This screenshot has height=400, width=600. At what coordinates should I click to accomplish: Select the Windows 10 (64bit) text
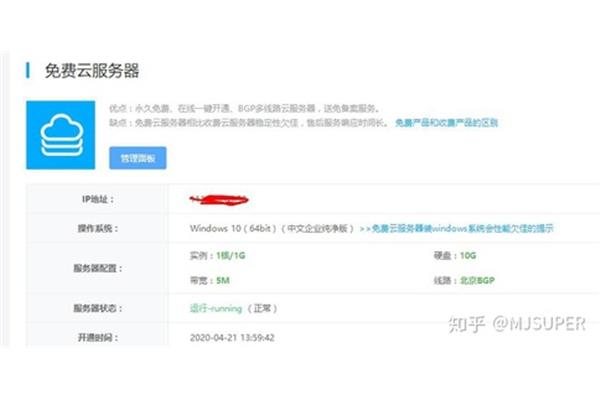click(233, 229)
